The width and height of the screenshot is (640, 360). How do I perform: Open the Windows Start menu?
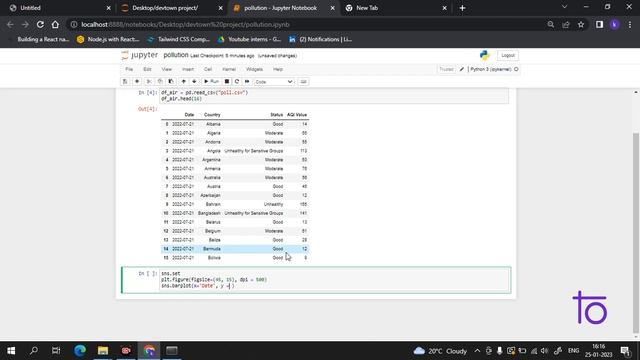pyautogui.click(x=11, y=351)
